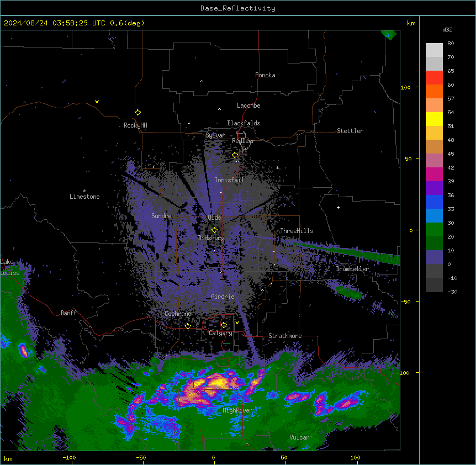Select the Stettler label
Screen dimensions: 476x465
tap(350, 131)
